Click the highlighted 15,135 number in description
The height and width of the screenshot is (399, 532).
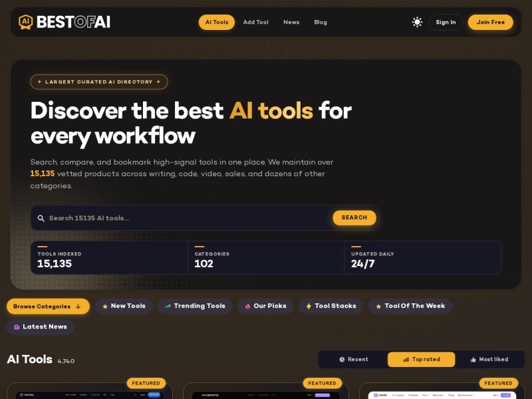click(43, 174)
